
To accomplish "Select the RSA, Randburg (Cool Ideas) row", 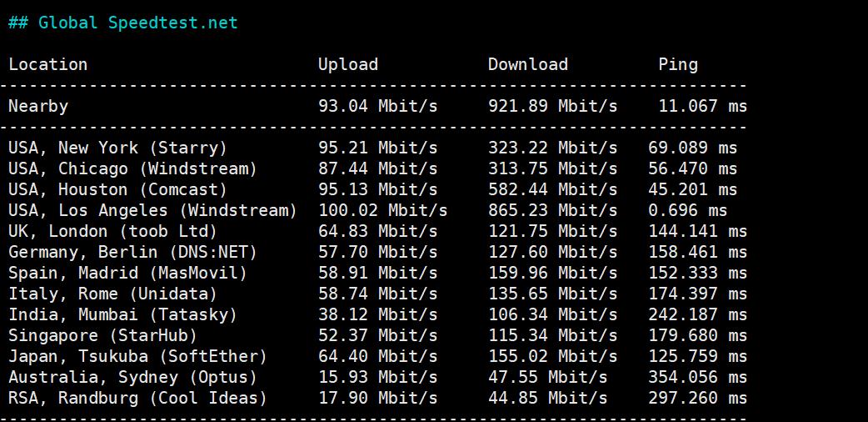I will pyautogui.click(x=137, y=398).
